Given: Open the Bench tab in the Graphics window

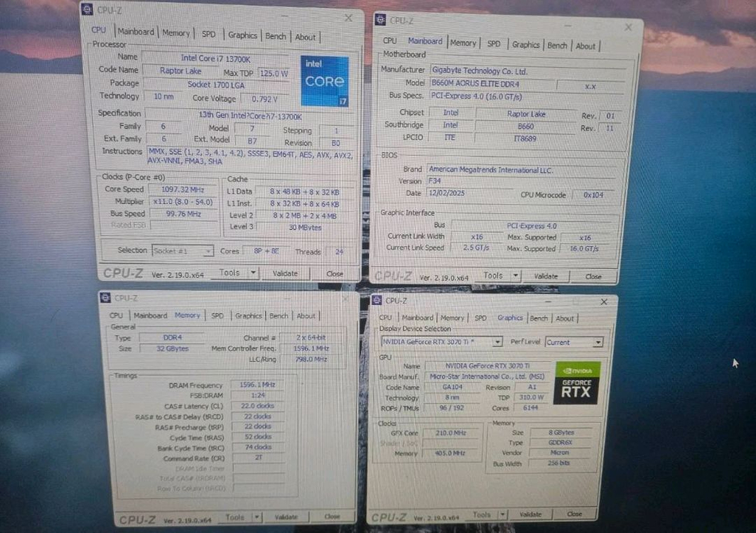Looking at the screenshot, I should [x=539, y=318].
